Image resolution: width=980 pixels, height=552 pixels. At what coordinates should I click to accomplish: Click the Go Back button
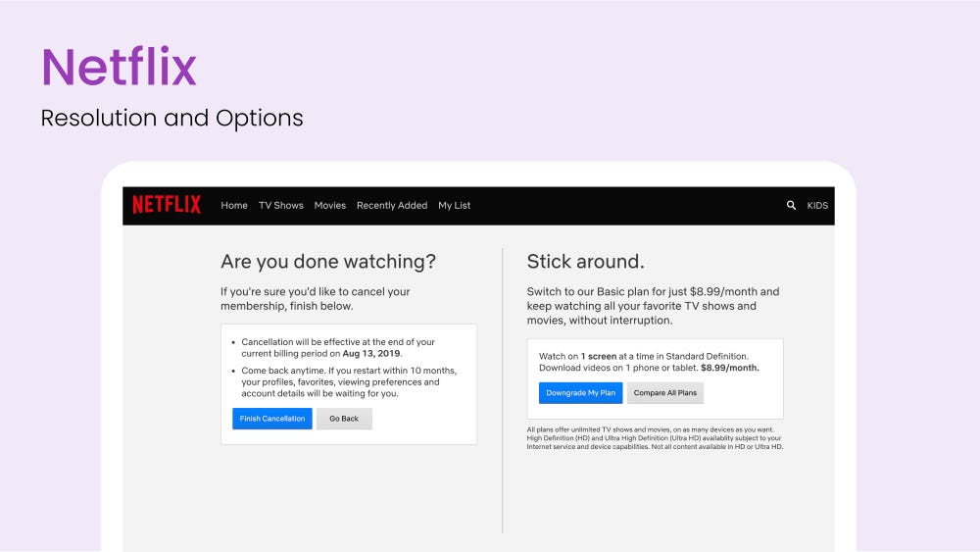[x=344, y=419]
